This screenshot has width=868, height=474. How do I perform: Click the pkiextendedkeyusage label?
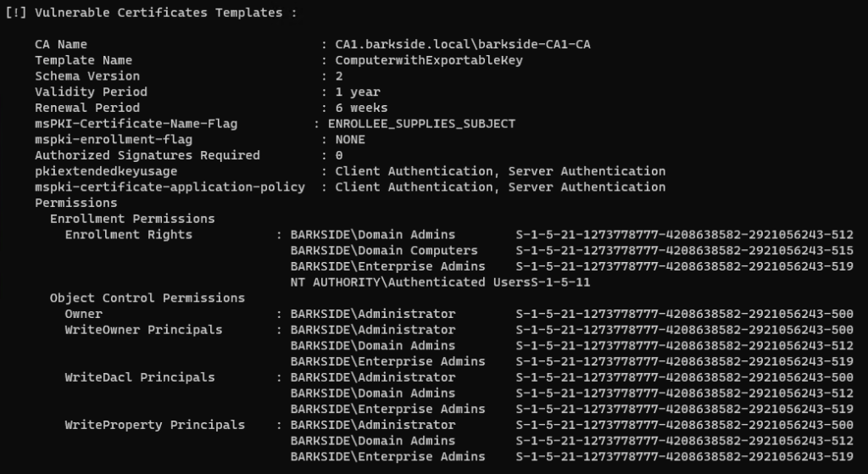tap(106, 171)
